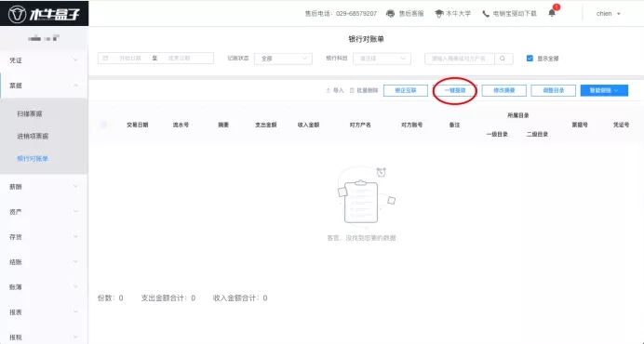Image resolution: width=644 pixels, height=344 pixels.
Task: Click the 银行对账单 page title
Action: coord(366,39)
